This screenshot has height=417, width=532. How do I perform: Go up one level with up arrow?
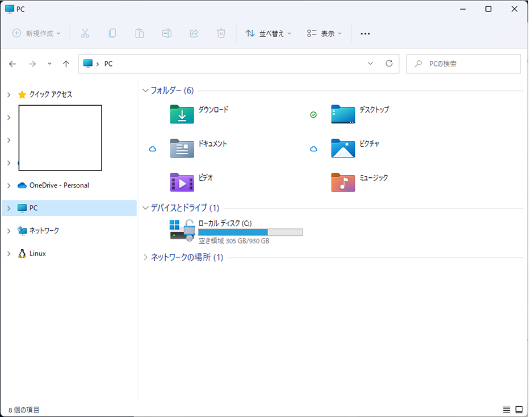coord(66,64)
